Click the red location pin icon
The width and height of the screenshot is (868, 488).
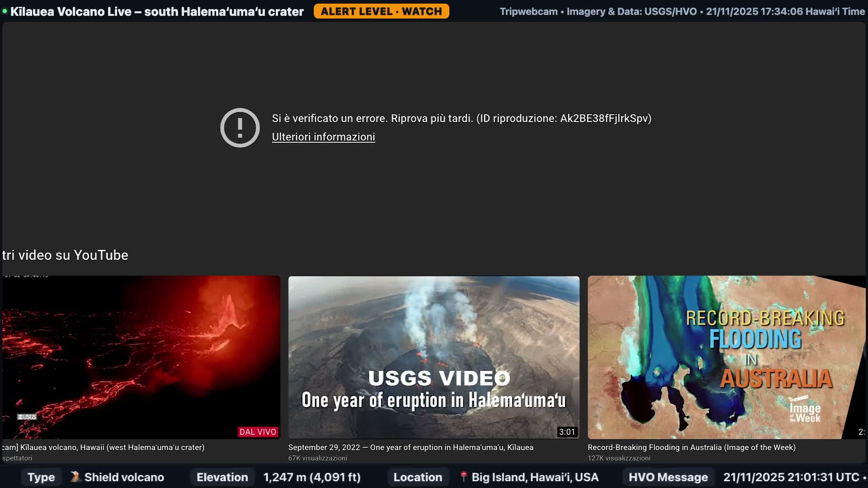463,477
